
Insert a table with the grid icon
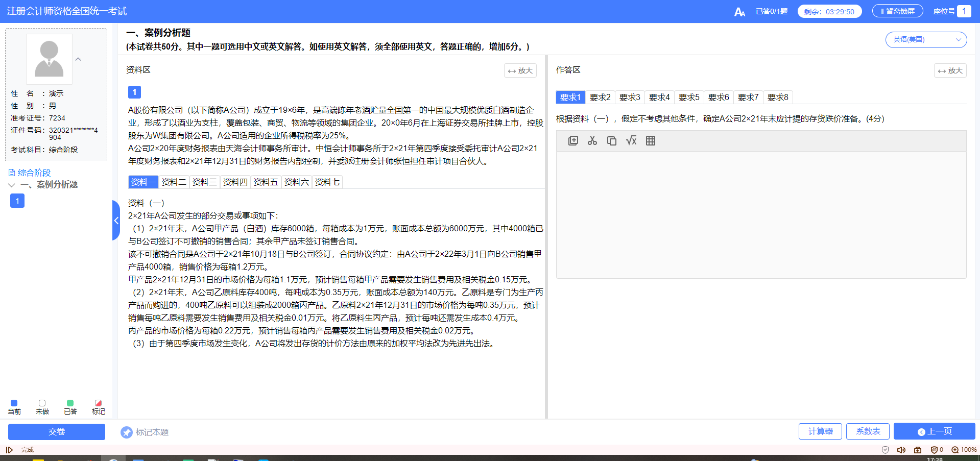pyautogui.click(x=651, y=140)
